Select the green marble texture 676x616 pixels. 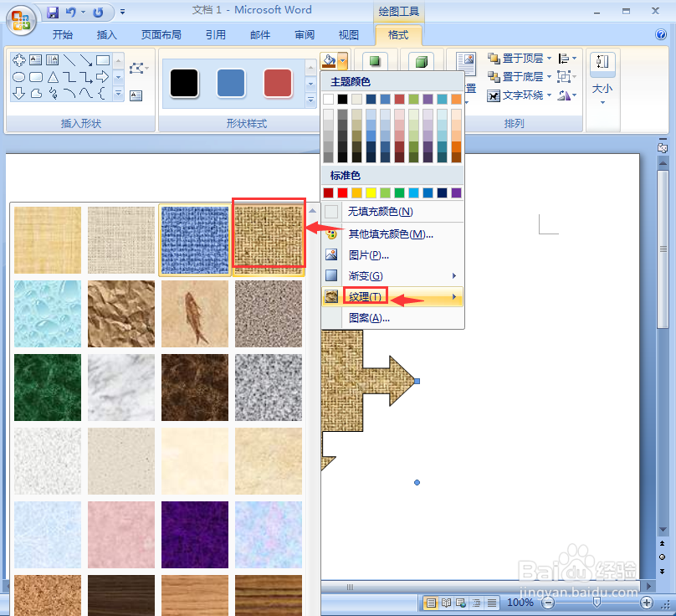tap(48, 388)
